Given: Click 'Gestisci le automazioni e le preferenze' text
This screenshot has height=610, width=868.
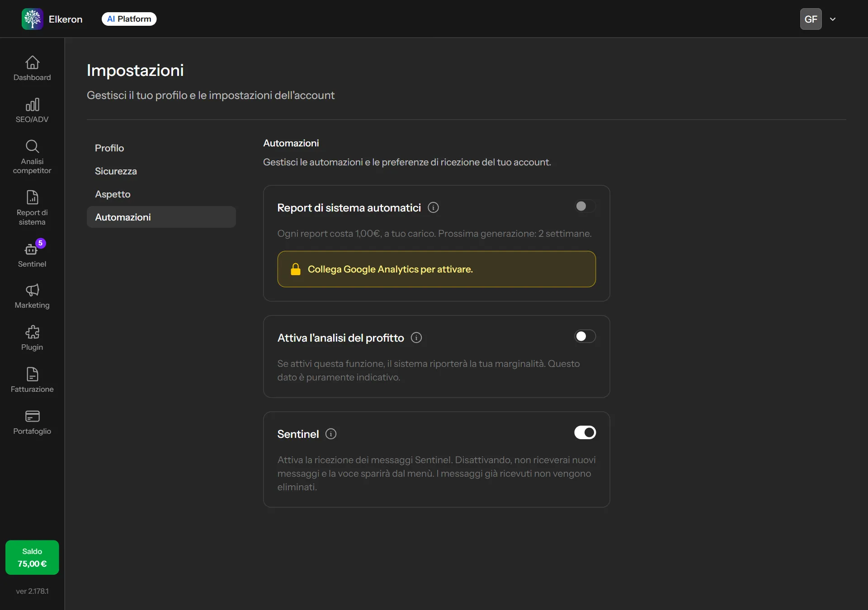Looking at the screenshot, I should pos(346,162).
